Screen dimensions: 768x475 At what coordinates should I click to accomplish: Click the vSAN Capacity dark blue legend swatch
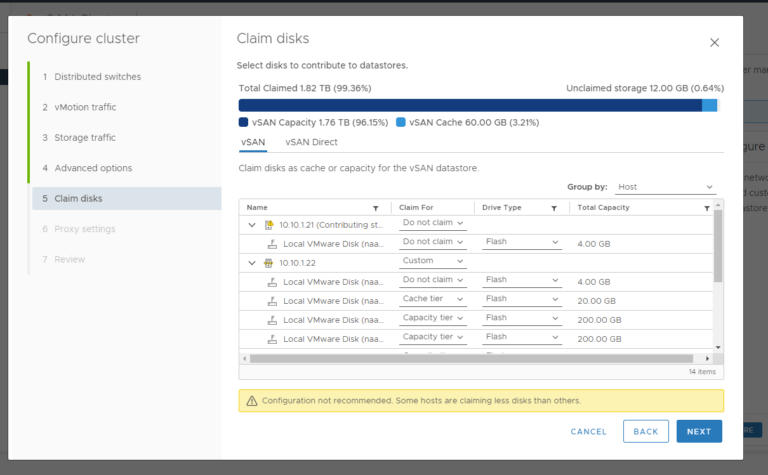(x=243, y=122)
